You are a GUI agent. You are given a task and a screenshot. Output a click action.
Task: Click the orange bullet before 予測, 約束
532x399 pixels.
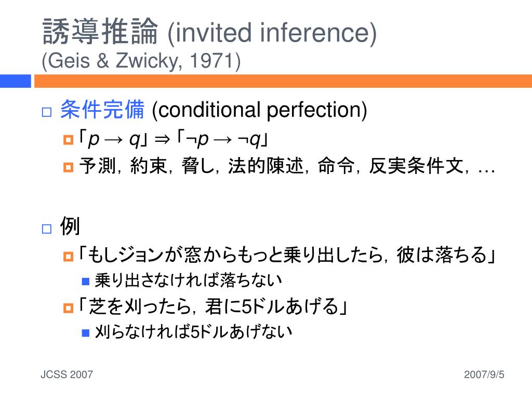click(x=68, y=167)
